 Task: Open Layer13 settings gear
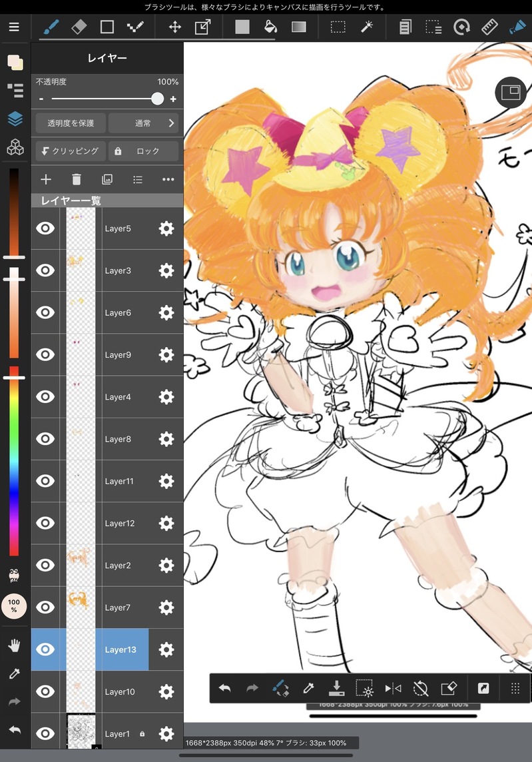click(166, 649)
